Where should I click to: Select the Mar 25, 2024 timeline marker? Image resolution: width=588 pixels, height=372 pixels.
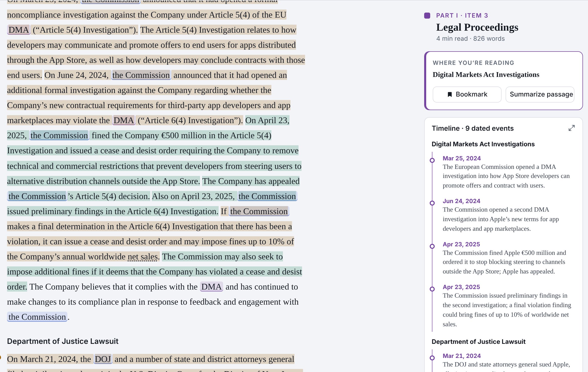(x=432, y=160)
